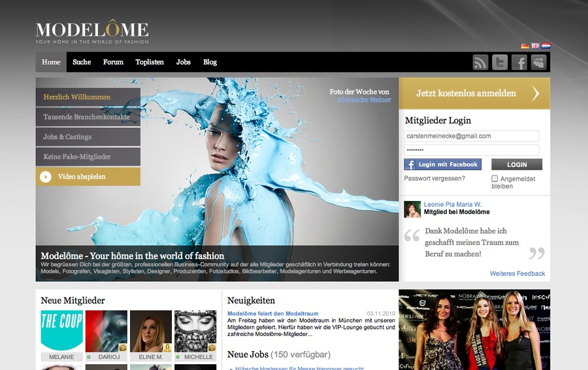Click the password input field
The width and height of the screenshot is (588, 370).
(471, 150)
